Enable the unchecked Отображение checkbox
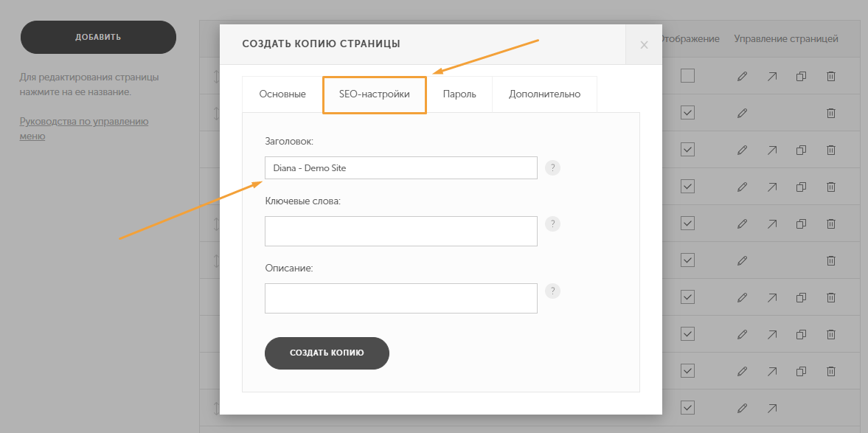Viewport: 868px width, 433px height. [687, 76]
